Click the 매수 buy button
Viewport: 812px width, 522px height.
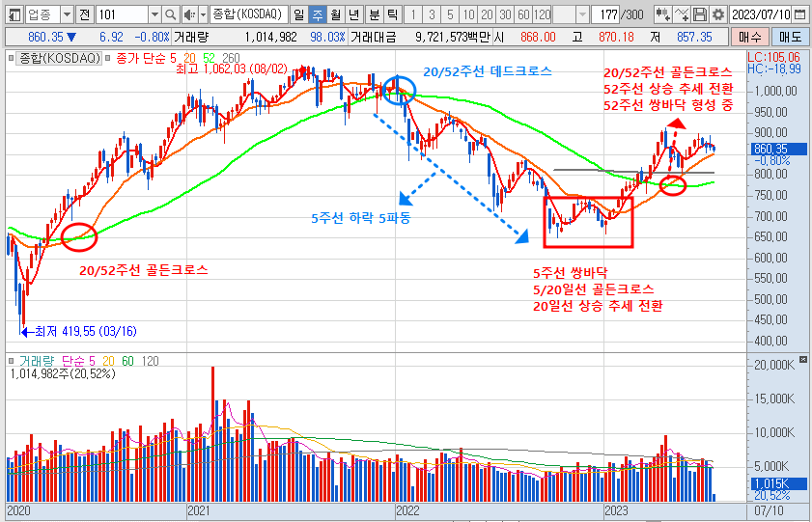750,38
